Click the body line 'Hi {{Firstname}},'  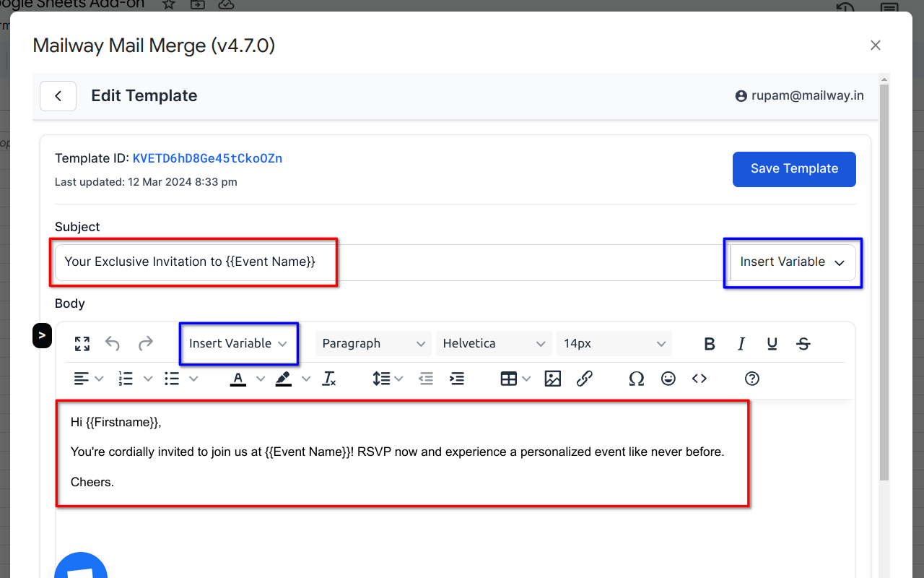coord(116,423)
